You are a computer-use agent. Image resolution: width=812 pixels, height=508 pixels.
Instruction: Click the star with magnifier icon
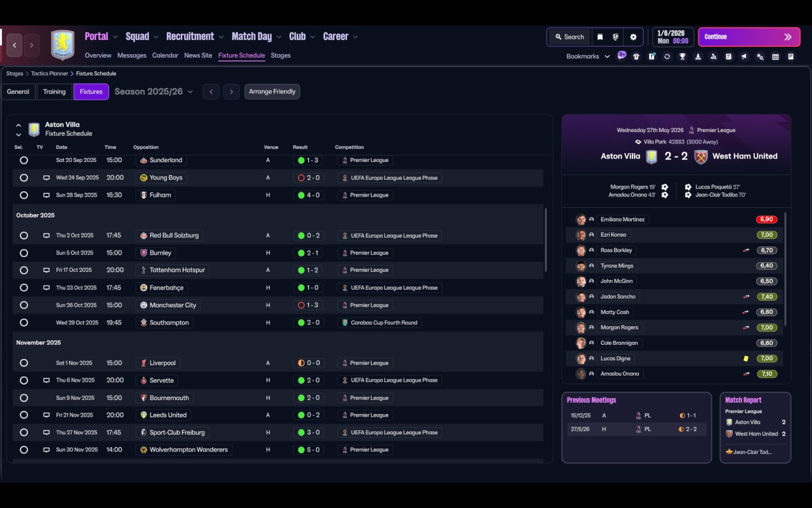pos(760,57)
